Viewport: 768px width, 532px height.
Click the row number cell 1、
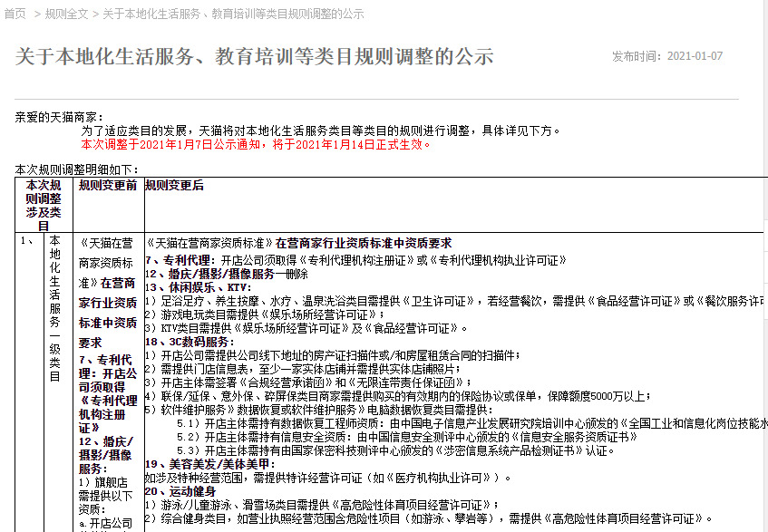[27, 240]
